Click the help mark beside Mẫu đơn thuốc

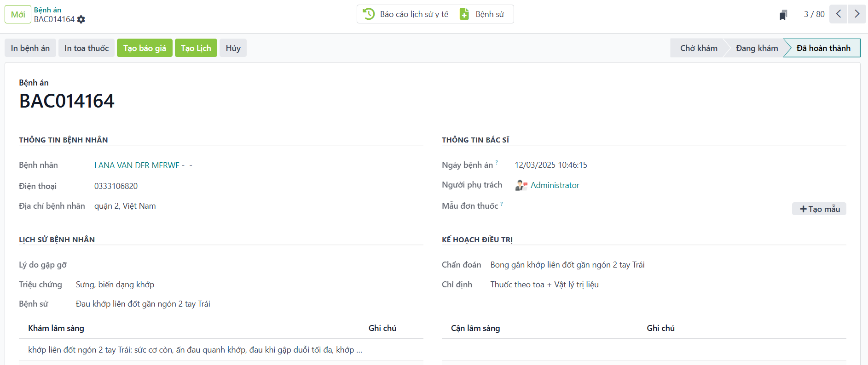click(502, 204)
